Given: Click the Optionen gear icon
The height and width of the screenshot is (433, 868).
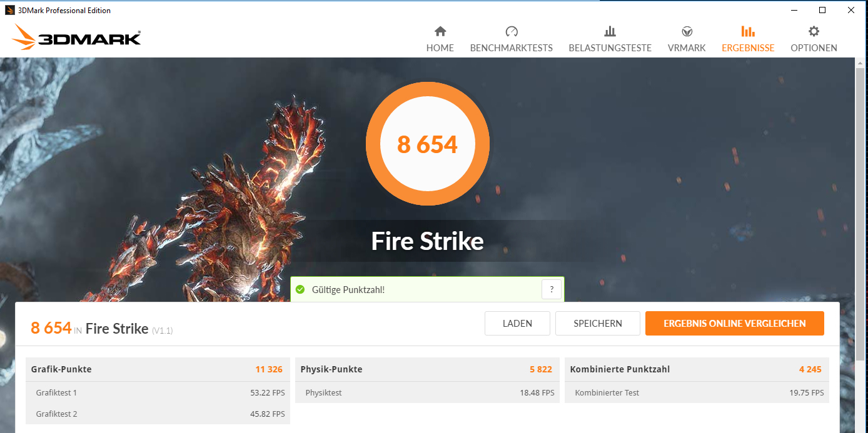Looking at the screenshot, I should 814,31.
